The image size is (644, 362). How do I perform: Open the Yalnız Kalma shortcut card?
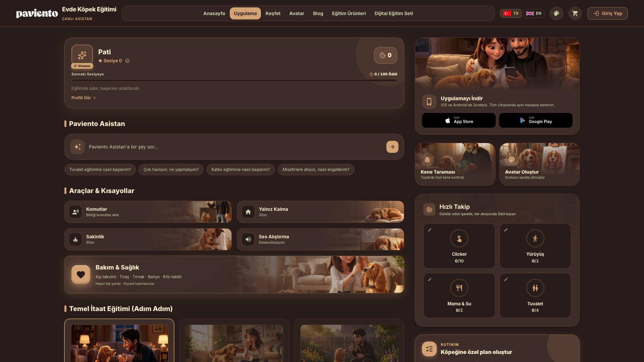321,212
